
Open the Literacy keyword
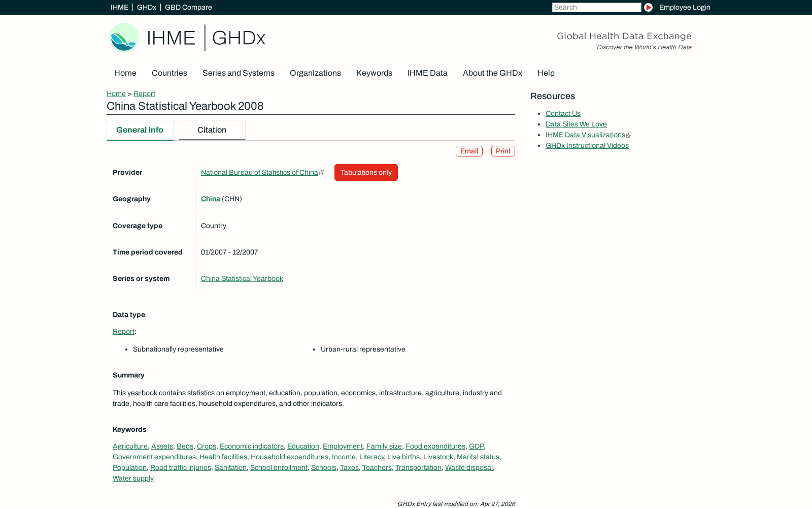tap(371, 457)
